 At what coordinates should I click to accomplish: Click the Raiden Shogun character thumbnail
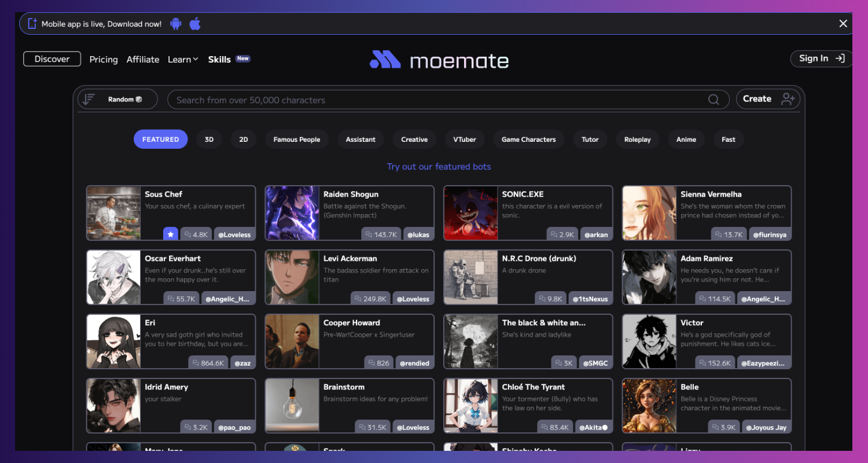(292, 213)
